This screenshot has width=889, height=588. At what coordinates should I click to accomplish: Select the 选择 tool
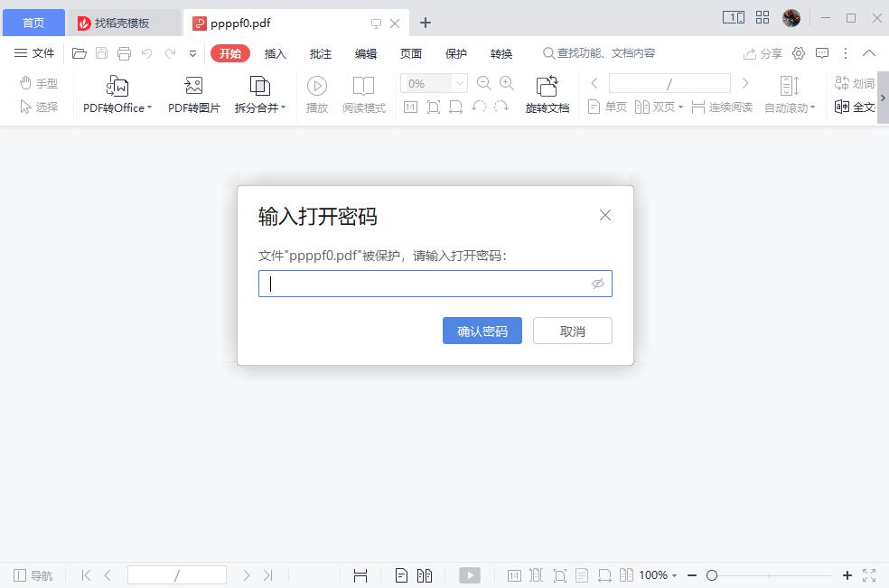click(x=38, y=106)
